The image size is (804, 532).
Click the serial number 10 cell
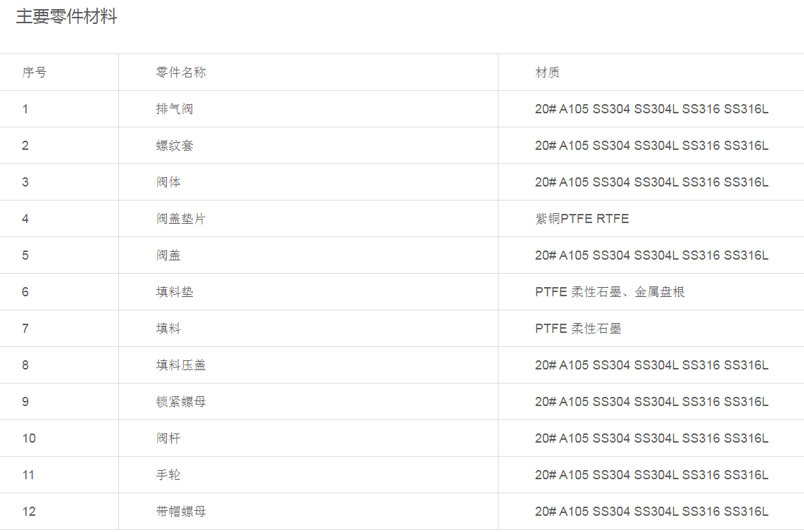(x=29, y=438)
